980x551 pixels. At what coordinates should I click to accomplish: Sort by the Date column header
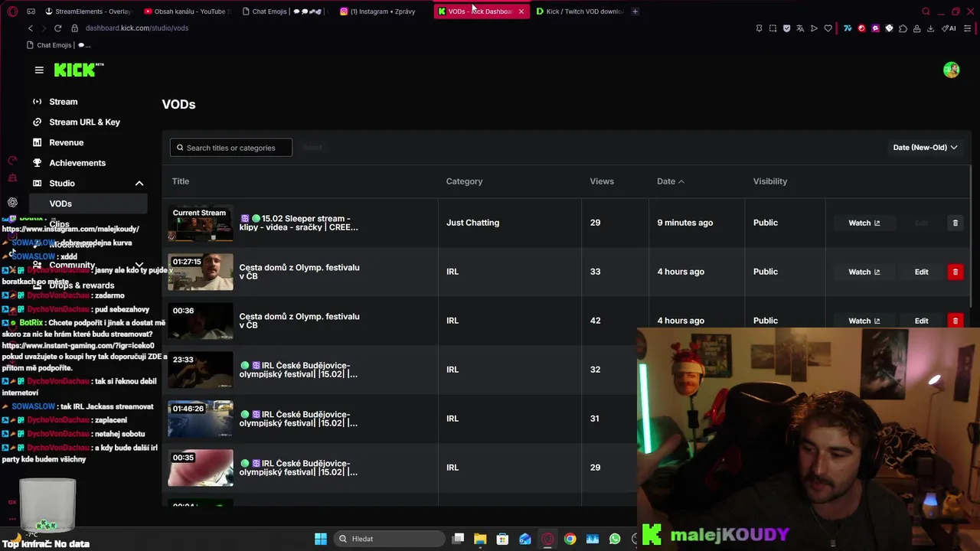[x=670, y=181]
